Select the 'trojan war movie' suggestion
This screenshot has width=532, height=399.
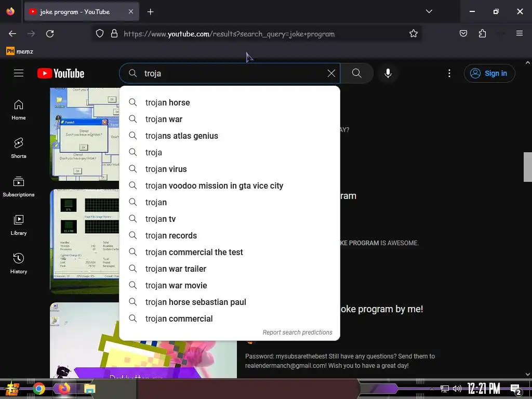pos(230,285)
